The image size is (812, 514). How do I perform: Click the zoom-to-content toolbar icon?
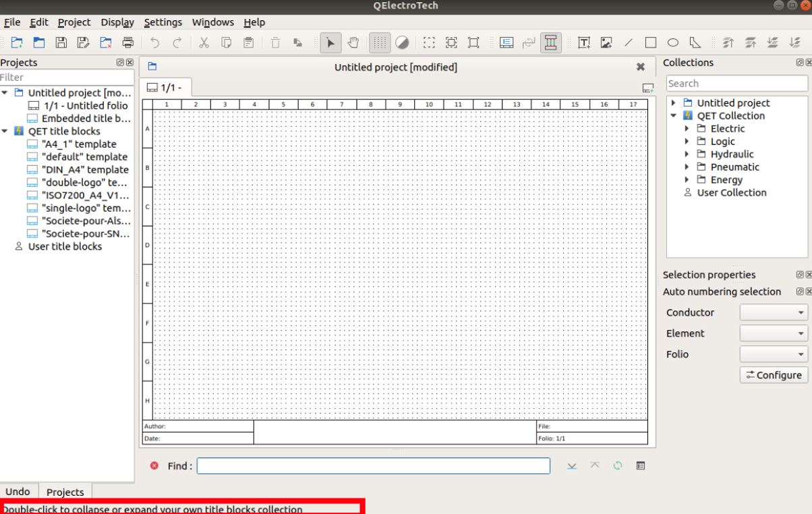pos(451,42)
